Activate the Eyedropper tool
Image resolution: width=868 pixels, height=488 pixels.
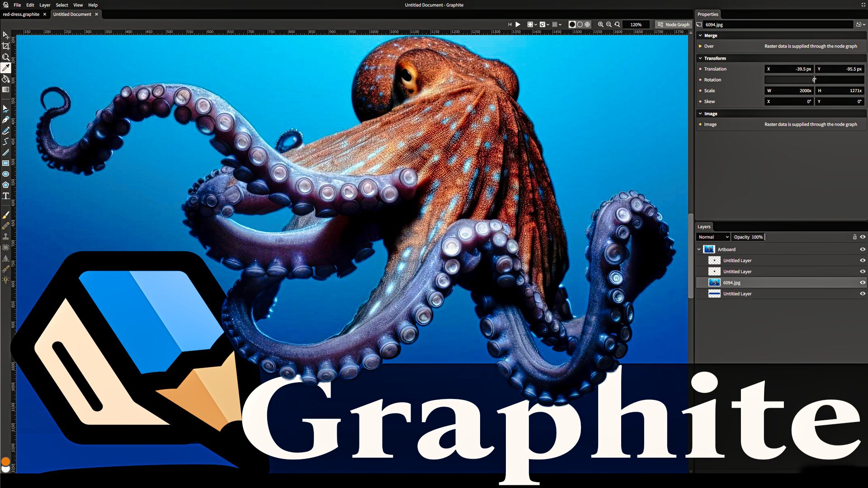tap(6, 67)
